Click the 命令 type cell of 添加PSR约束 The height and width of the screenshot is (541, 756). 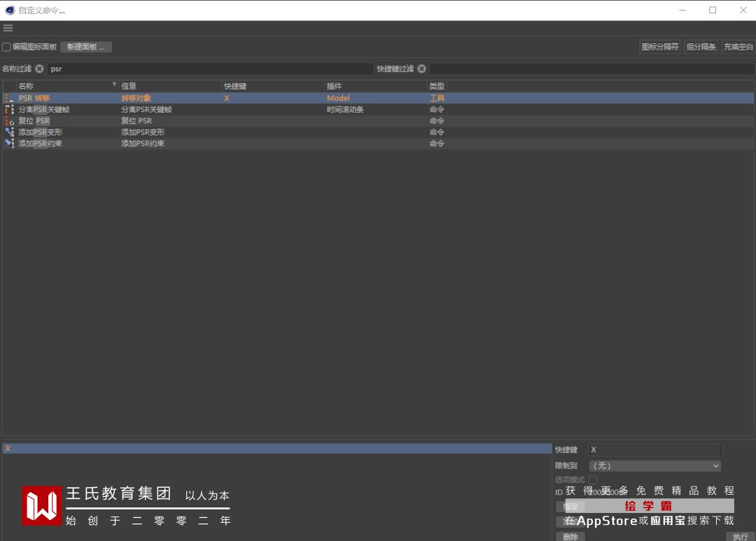pyautogui.click(x=437, y=143)
